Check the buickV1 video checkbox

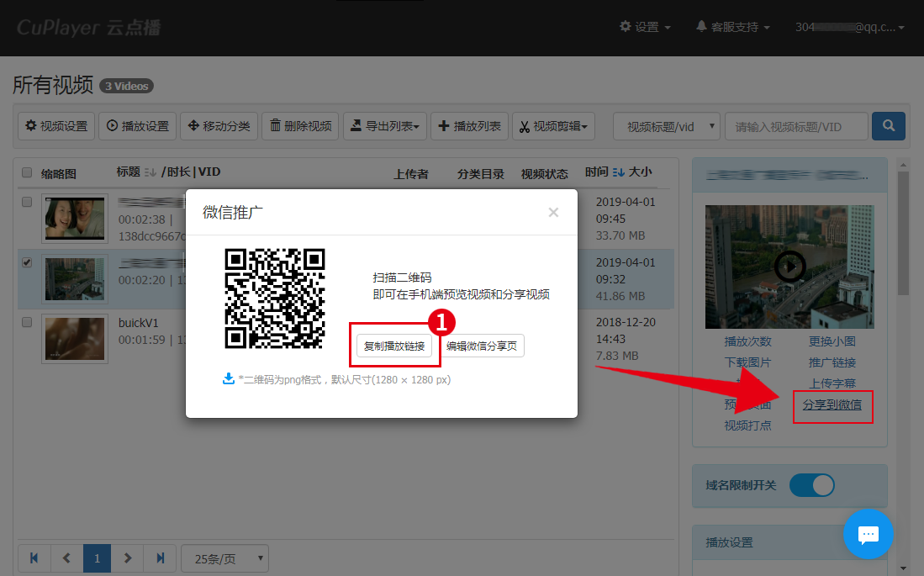pyautogui.click(x=27, y=322)
